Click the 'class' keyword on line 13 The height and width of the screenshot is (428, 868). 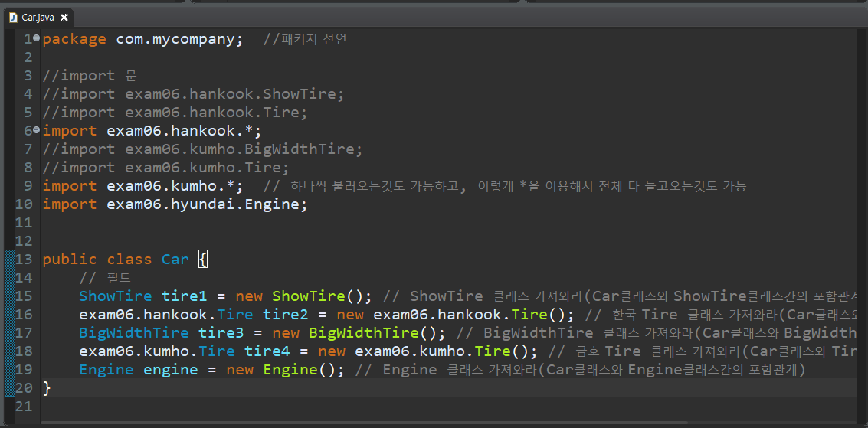129,260
